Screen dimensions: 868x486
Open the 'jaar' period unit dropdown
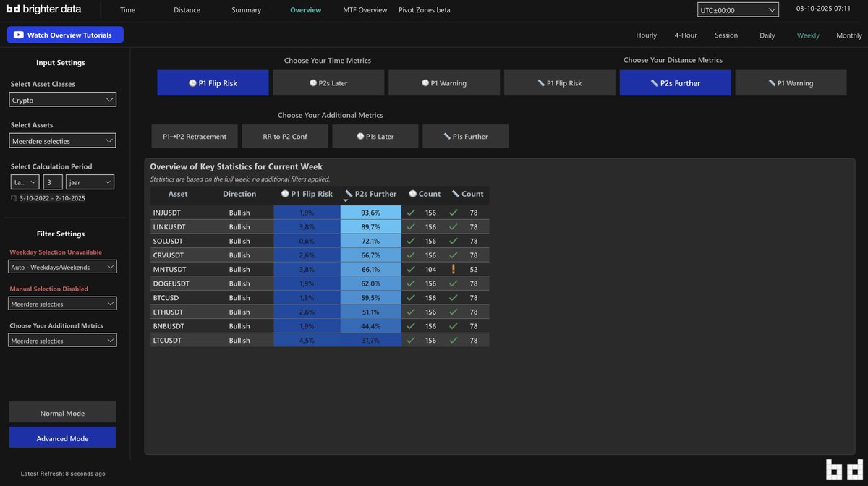90,182
